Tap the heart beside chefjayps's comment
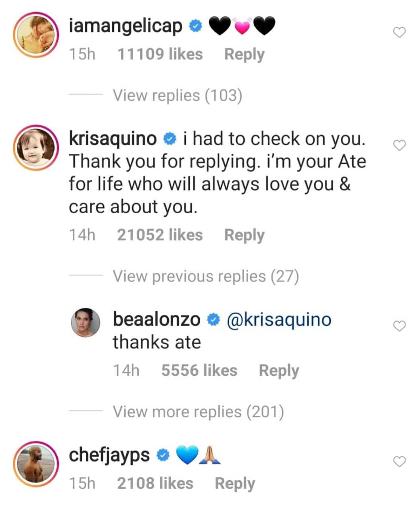Screen dimensions: 420x513 click(399, 462)
